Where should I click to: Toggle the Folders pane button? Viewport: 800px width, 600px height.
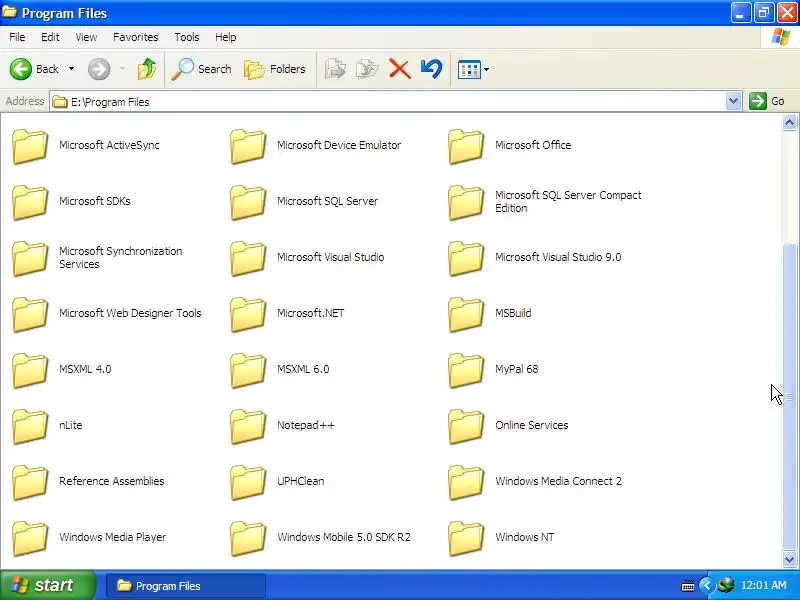(x=274, y=69)
